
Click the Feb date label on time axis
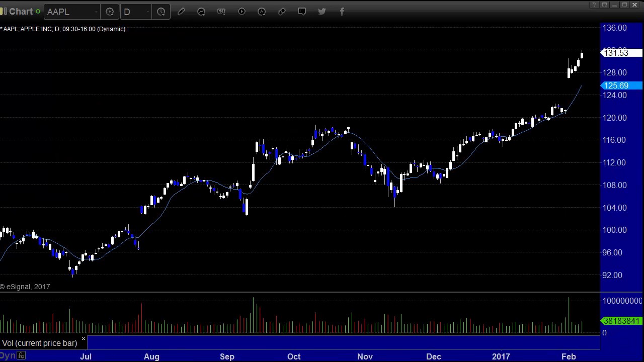pyautogui.click(x=569, y=356)
